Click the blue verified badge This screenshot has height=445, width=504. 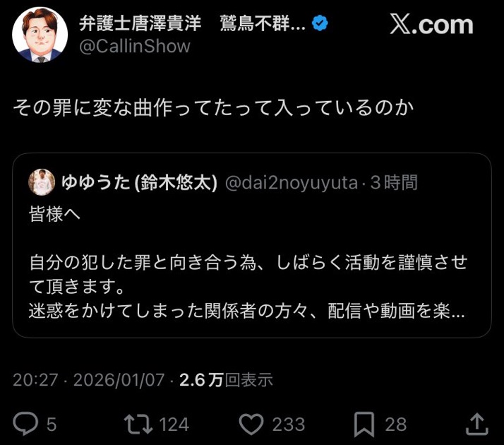coord(320,23)
